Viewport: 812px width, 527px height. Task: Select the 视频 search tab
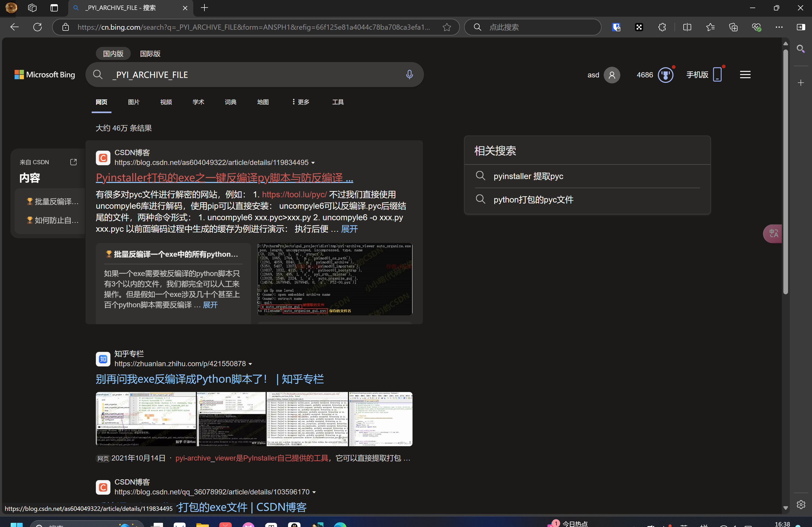(166, 102)
